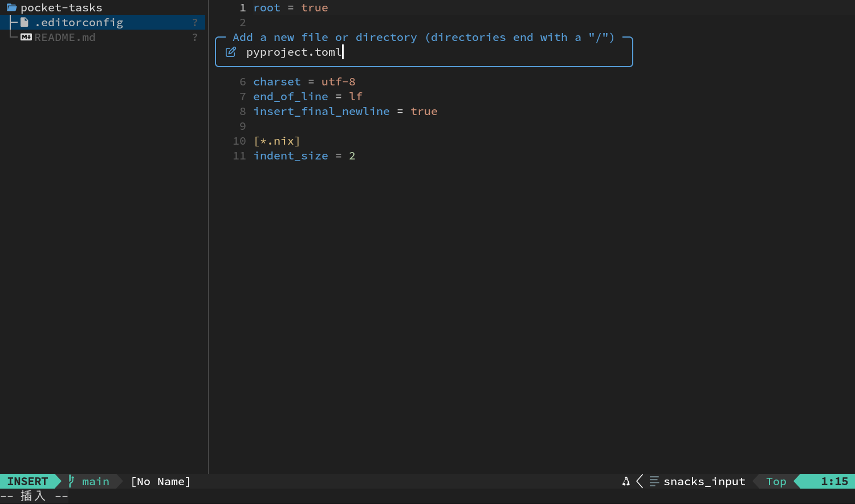Image resolution: width=855 pixels, height=504 pixels.
Task: Click the Linux penguin icon in statusline
Action: point(626,481)
